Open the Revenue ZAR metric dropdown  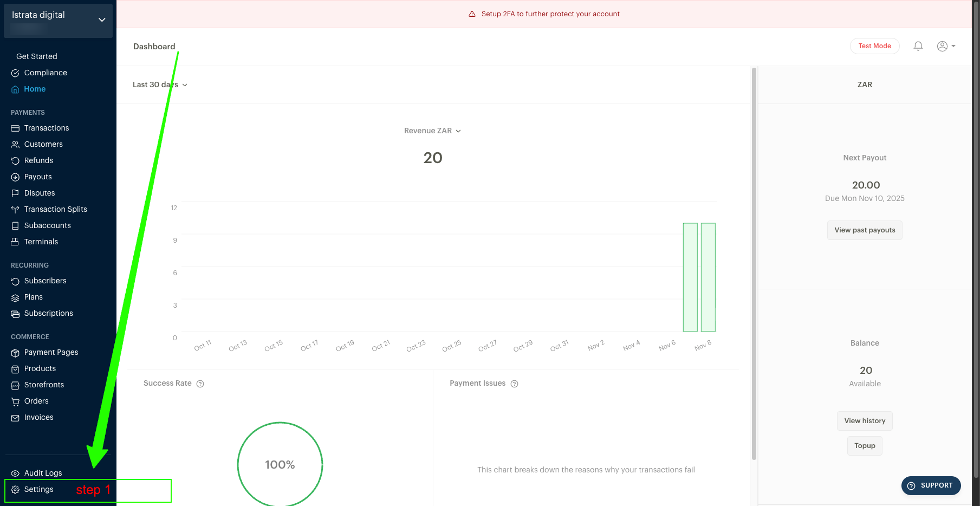click(432, 131)
